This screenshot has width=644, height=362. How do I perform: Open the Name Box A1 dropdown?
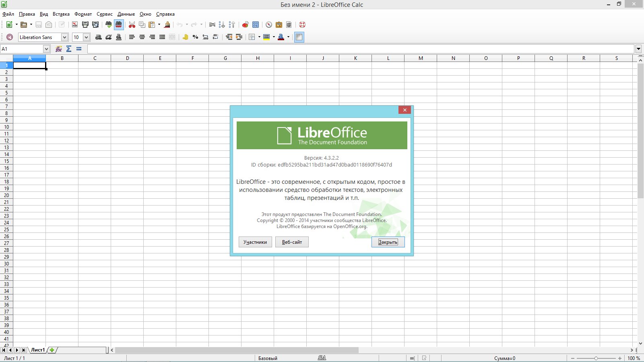click(x=46, y=49)
